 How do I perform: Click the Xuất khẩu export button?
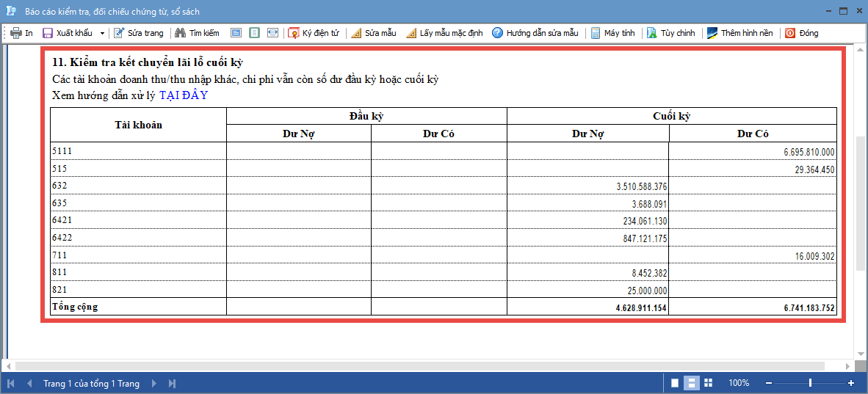pos(67,33)
